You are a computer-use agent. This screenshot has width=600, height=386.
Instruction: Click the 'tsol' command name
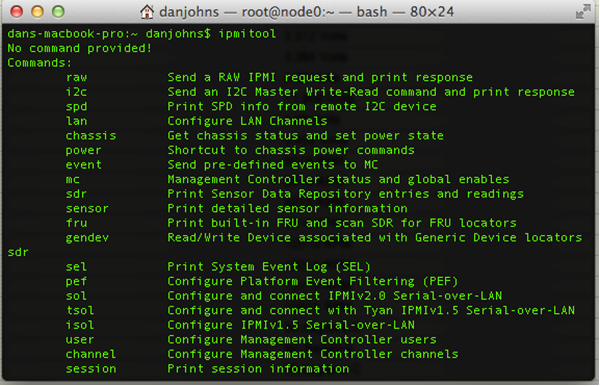coord(80,310)
